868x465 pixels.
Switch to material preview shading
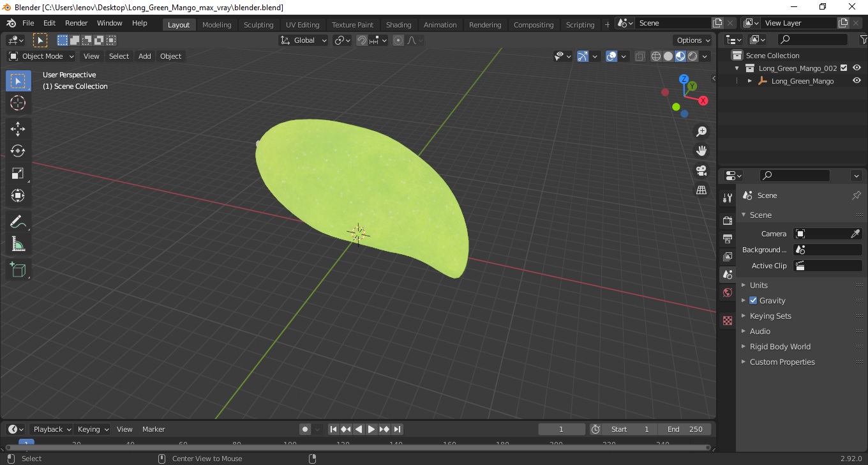pos(680,56)
